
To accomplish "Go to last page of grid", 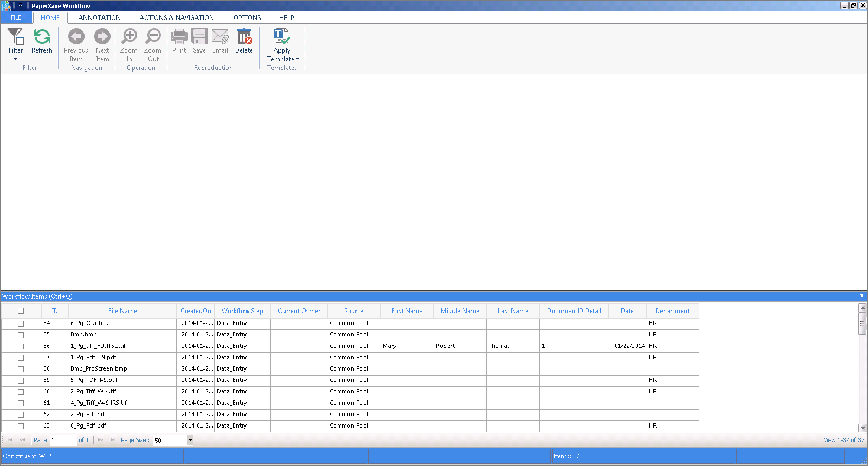I will (x=113, y=440).
